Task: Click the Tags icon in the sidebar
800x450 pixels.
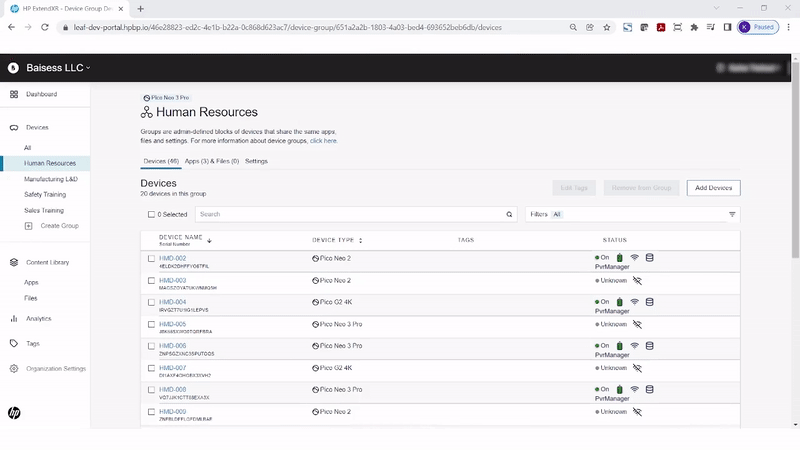Action: [x=14, y=343]
